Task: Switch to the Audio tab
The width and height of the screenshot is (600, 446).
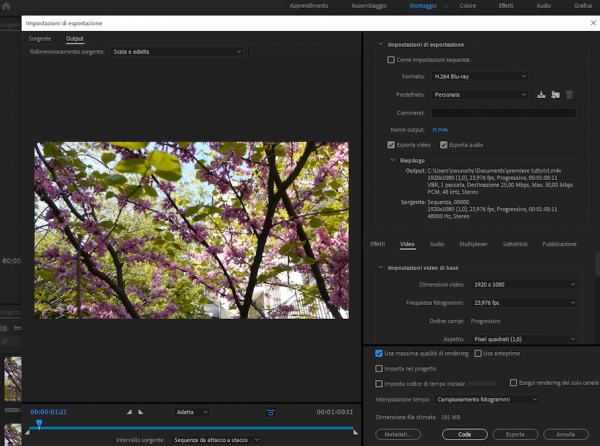Action: [437, 244]
